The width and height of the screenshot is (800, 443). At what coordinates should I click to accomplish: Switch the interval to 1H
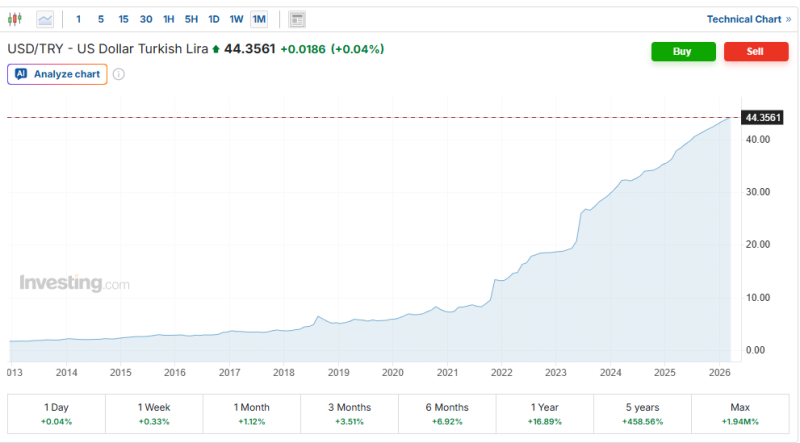click(x=168, y=19)
